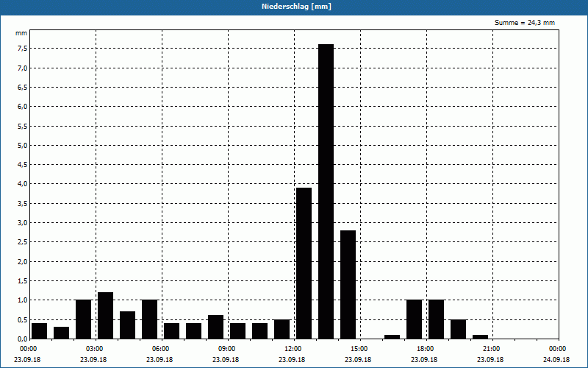Click the 1,0 y-axis label

[22, 300]
